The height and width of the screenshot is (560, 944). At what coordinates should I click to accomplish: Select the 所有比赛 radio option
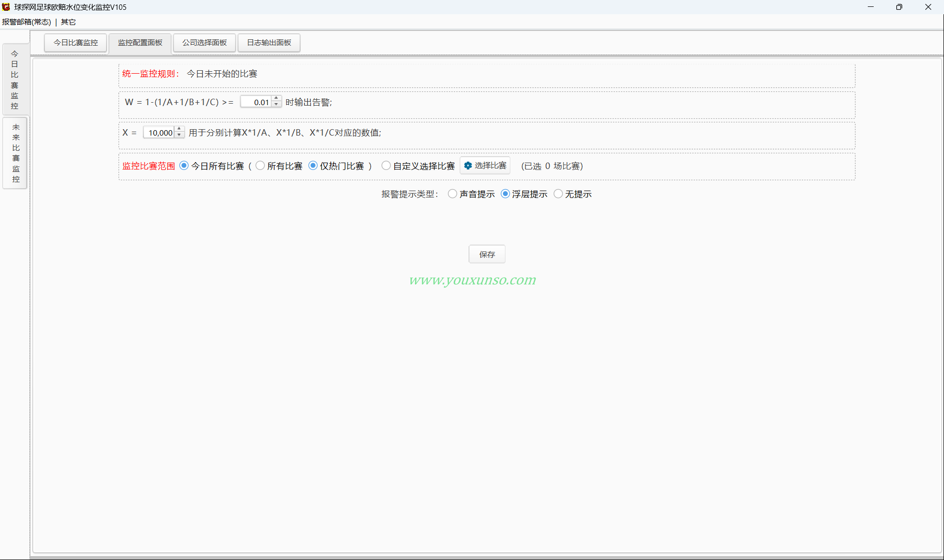tap(260, 166)
